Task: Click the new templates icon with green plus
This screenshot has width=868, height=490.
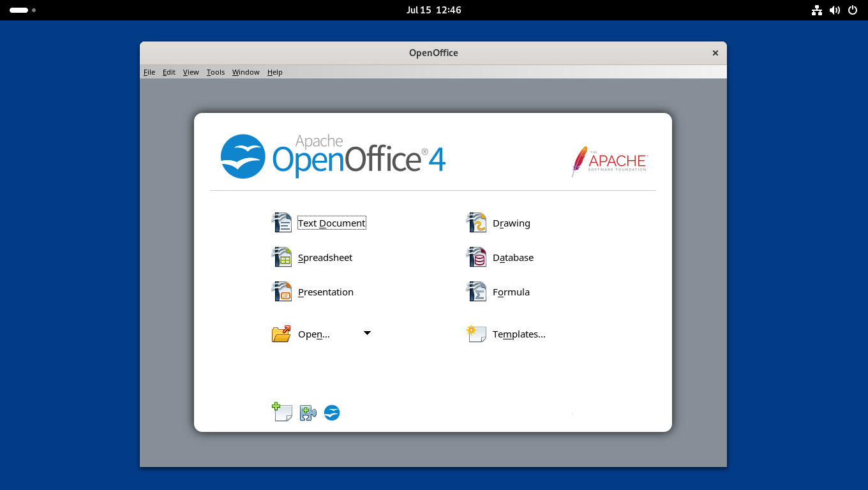Action: [x=281, y=412]
